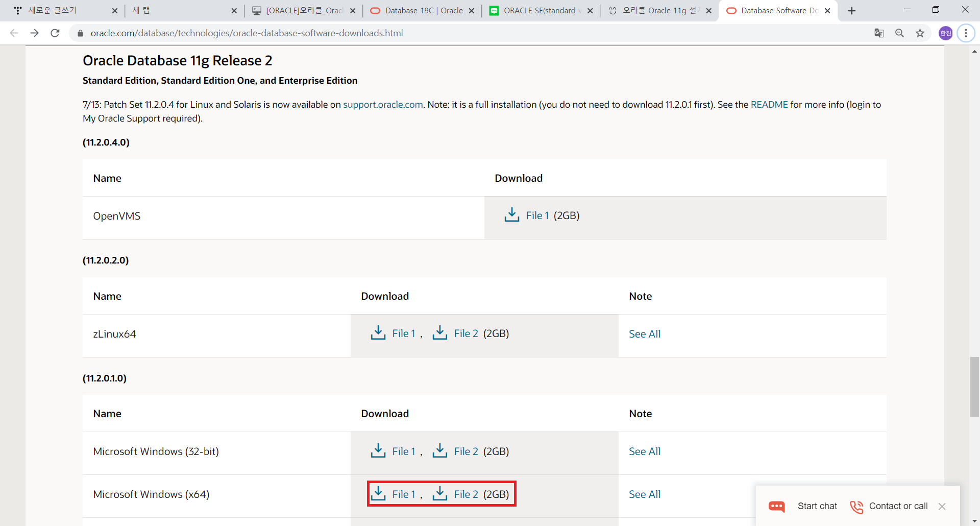The width and height of the screenshot is (980, 526).
Task: Open Windows (x64) File 1 link
Action: (x=404, y=494)
